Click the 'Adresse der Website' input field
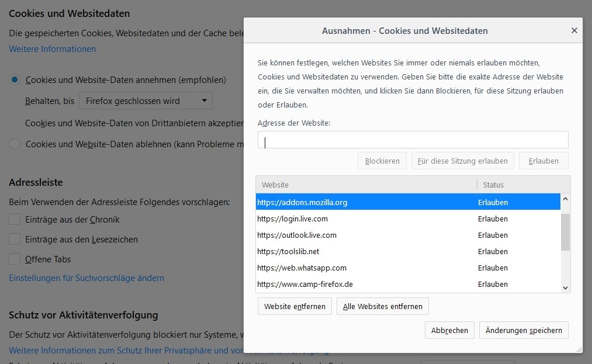592x364 pixels. tap(413, 140)
